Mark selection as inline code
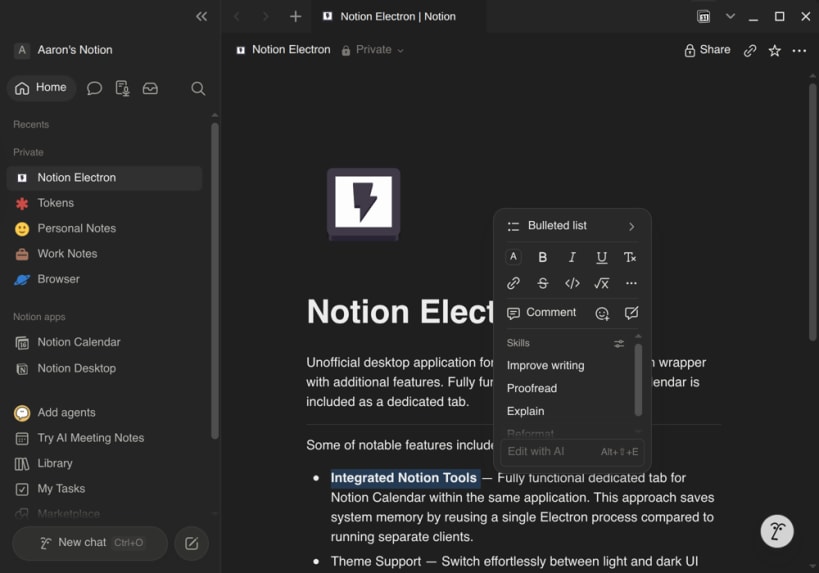Image resolution: width=819 pixels, height=573 pixels. coord(572,283)
